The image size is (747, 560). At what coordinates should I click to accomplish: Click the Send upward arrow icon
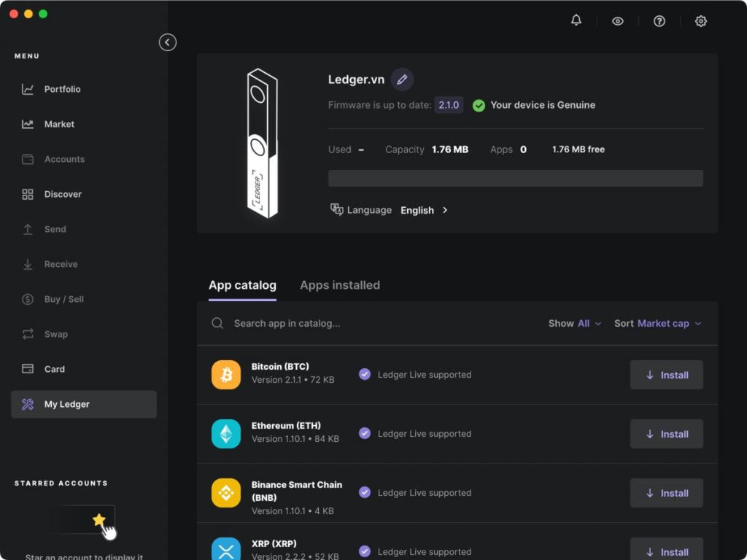point(28,229)
